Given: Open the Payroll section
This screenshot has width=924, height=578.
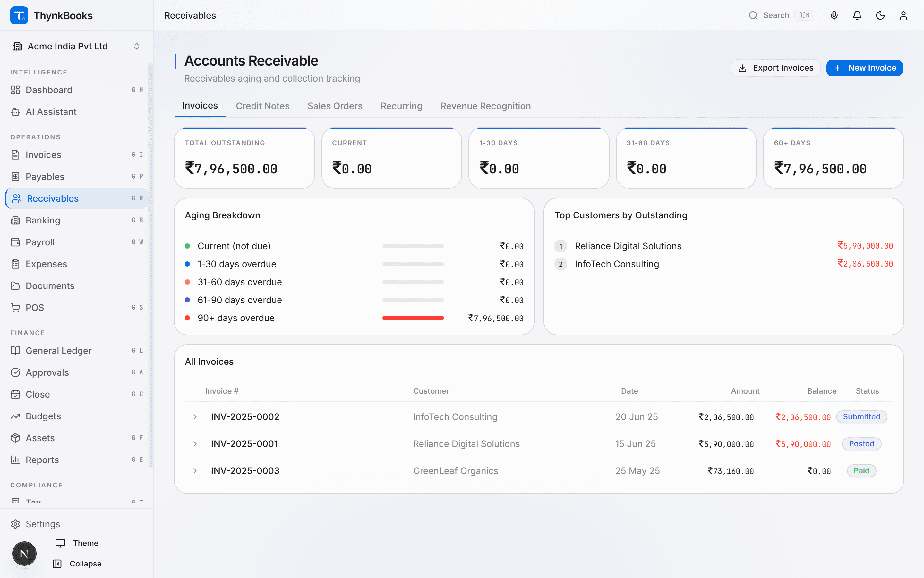Looking at the screenshot, I should click(77, 242).
